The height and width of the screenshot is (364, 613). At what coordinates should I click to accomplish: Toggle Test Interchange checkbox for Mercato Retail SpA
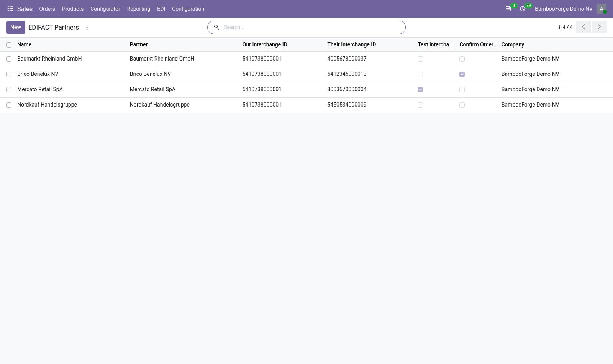[x=420, y=90]
